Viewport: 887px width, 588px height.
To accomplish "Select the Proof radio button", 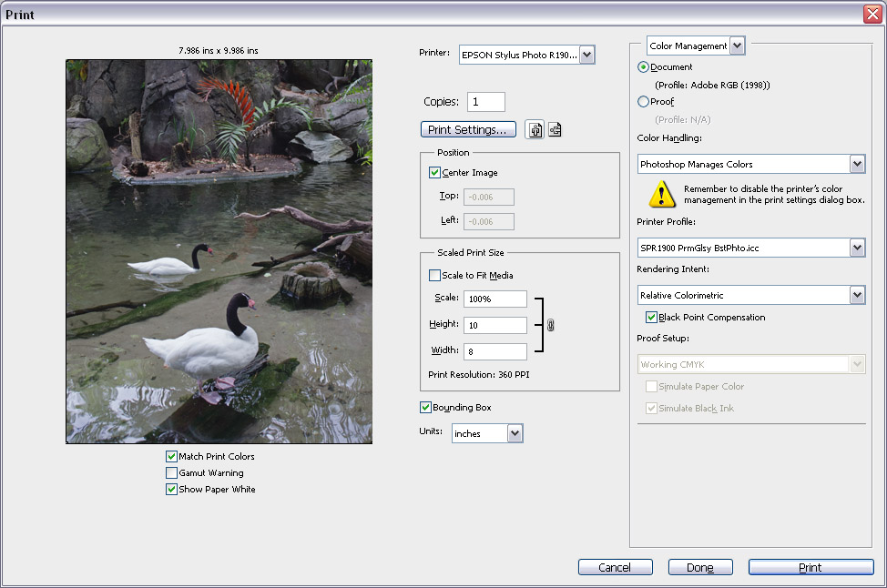I will 643,102.
